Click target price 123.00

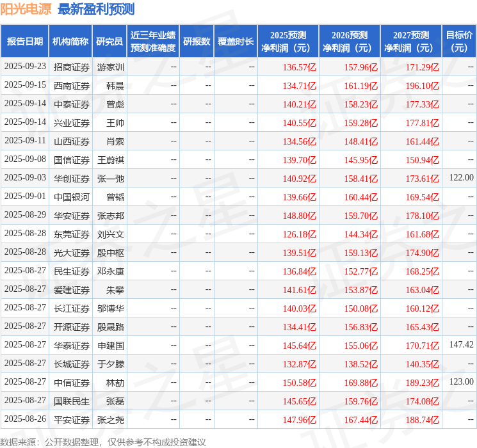(462, 381)
